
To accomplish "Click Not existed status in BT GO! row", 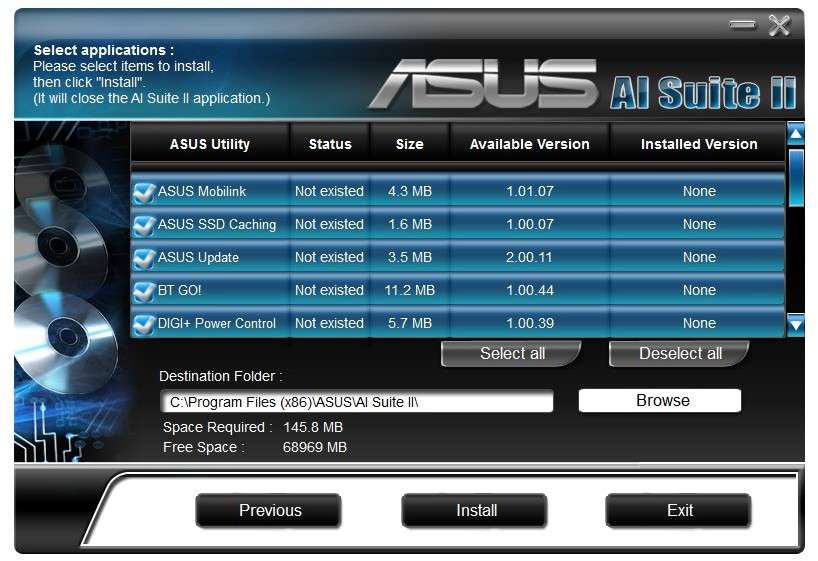I will coord(329,290).
